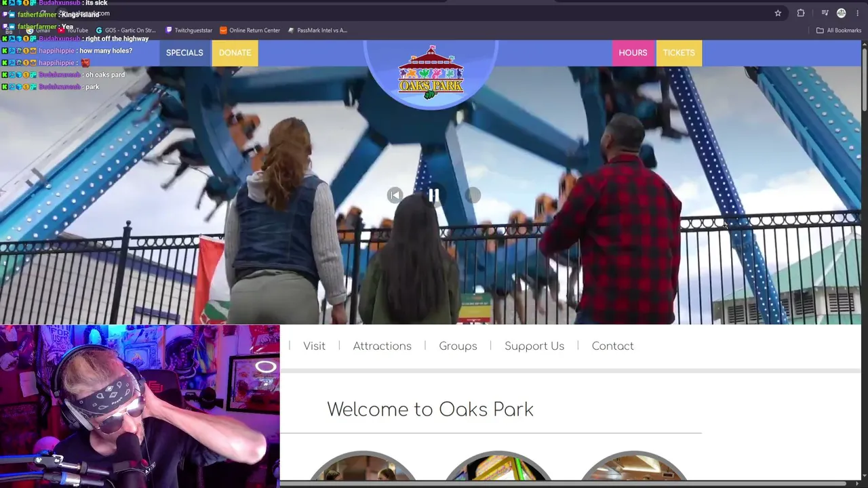Open the PassMark Intel vs A... bookmark

(x=317, y=30)
